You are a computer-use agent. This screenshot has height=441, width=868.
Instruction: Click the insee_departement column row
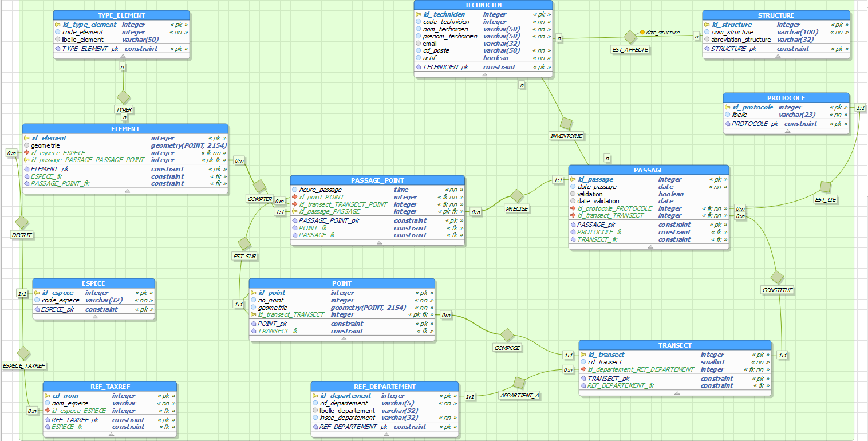tap(385, 418)
